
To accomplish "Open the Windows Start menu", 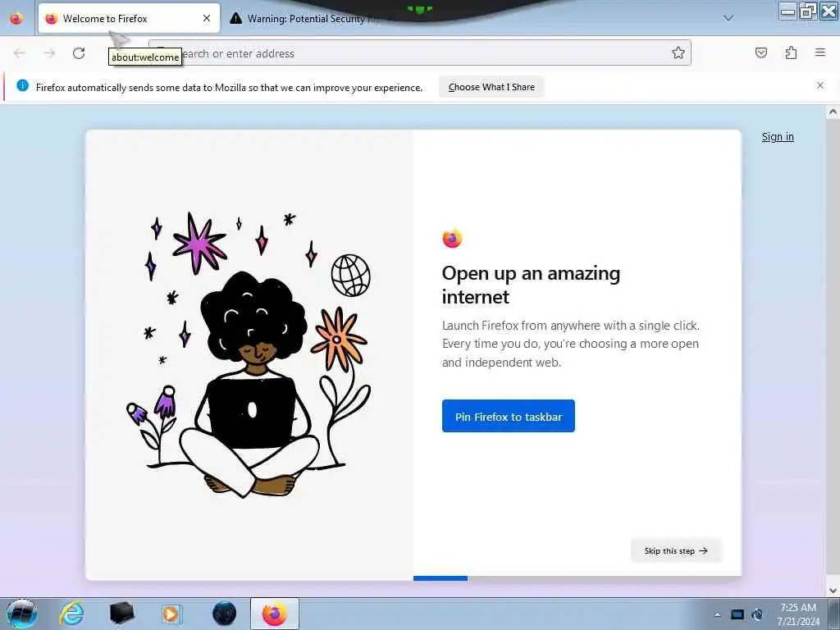I will pyautogui.click(x=22, y=614).
